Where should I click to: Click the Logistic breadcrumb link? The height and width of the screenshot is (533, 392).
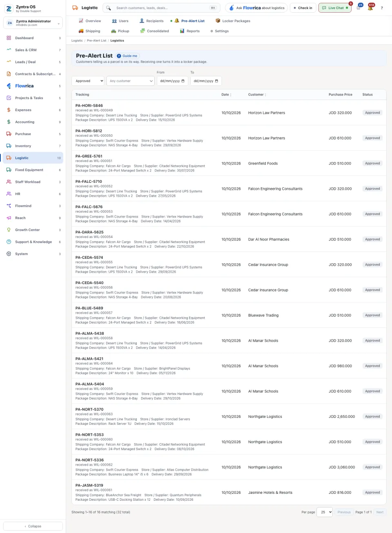(77, 40)
